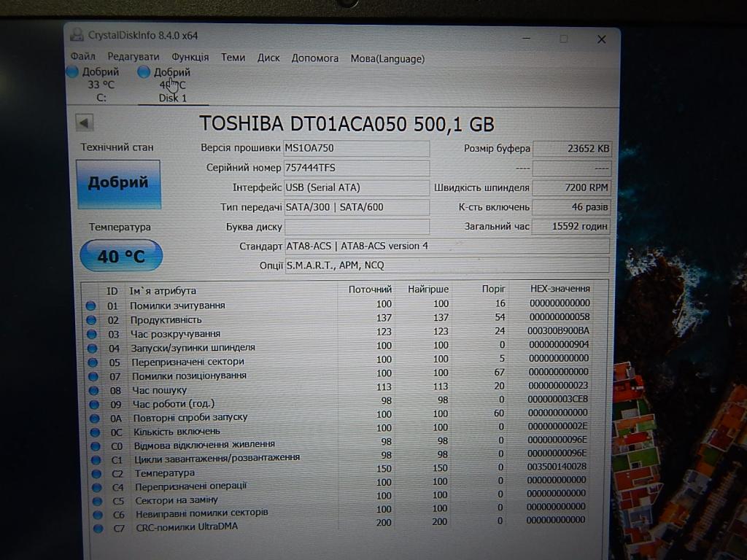Click the transfer mode field SATA/300 | SATA/600

(x=356, y=207)
